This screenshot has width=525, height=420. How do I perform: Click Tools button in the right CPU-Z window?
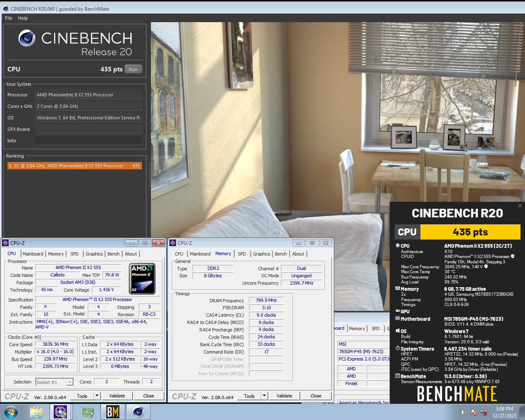249,396
